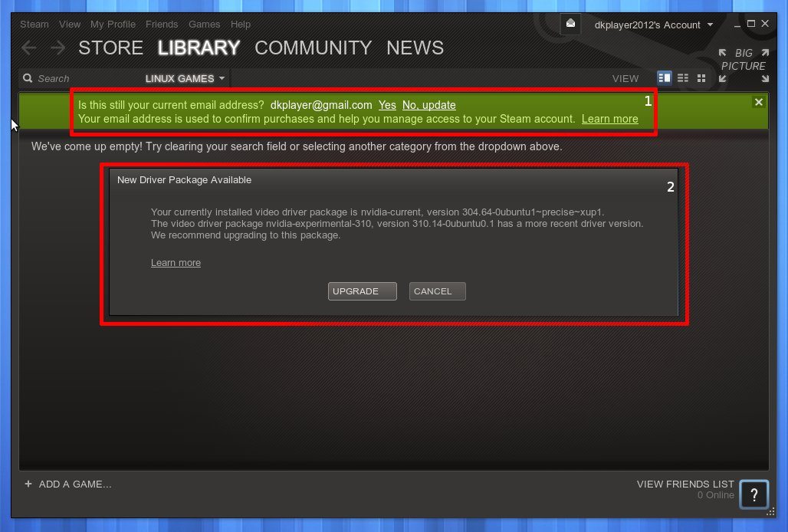Open Learn more in the email bar

pos(609,119)
